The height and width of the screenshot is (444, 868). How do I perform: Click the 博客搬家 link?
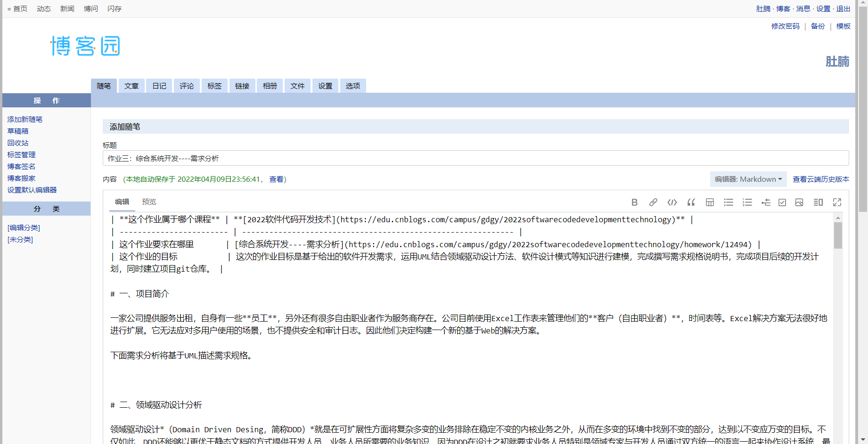click(21, 178)
